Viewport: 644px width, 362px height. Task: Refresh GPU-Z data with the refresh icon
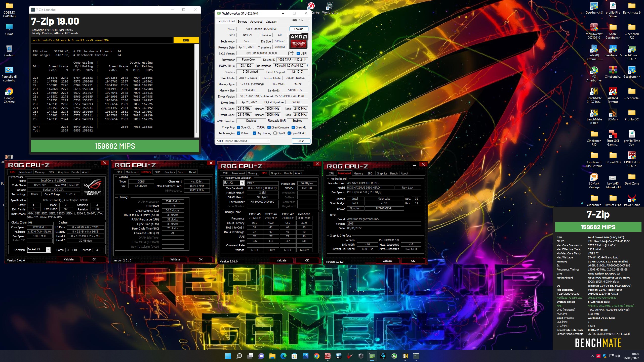tap(301, 20)
